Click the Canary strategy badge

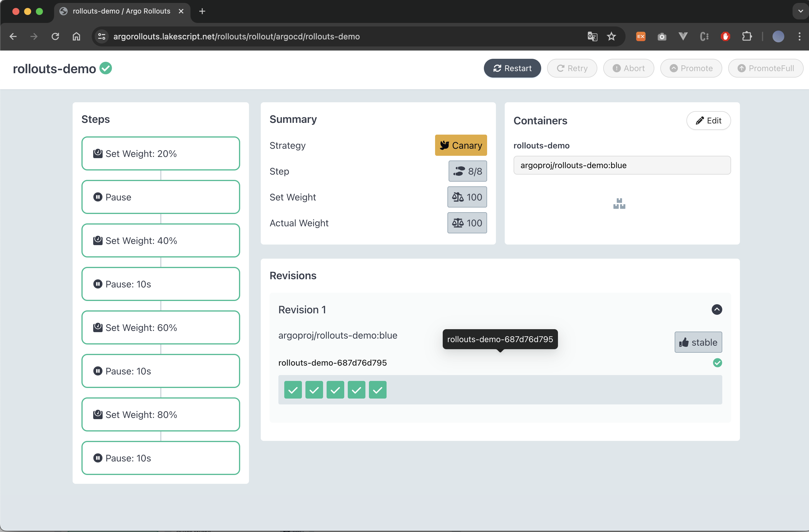point(461,145)
